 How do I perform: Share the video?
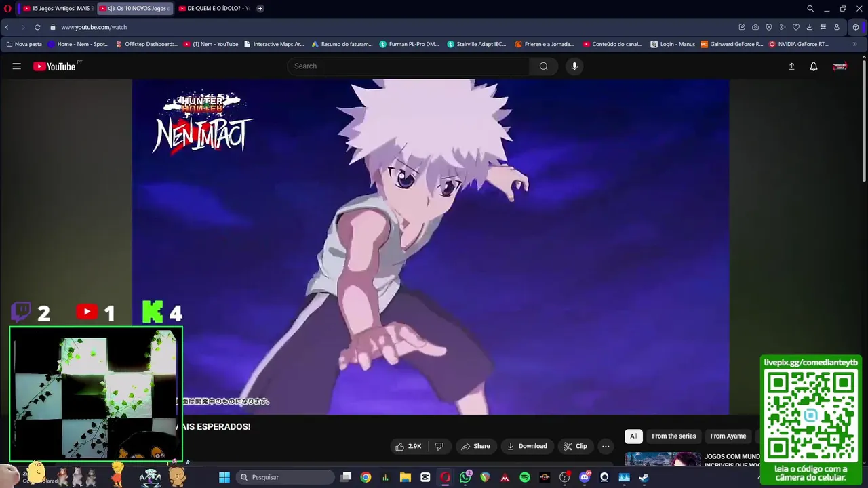(475, 446)
